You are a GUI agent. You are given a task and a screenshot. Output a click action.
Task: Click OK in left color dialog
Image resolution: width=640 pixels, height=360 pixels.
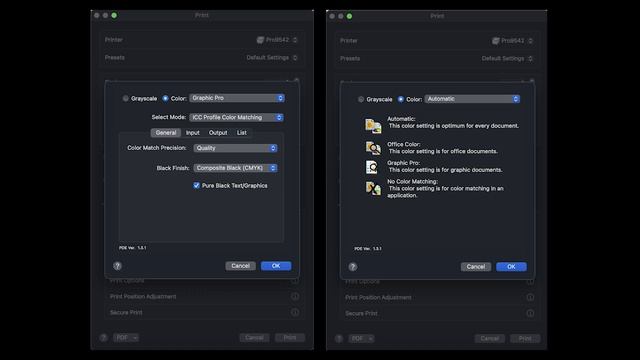pos(276,266)
